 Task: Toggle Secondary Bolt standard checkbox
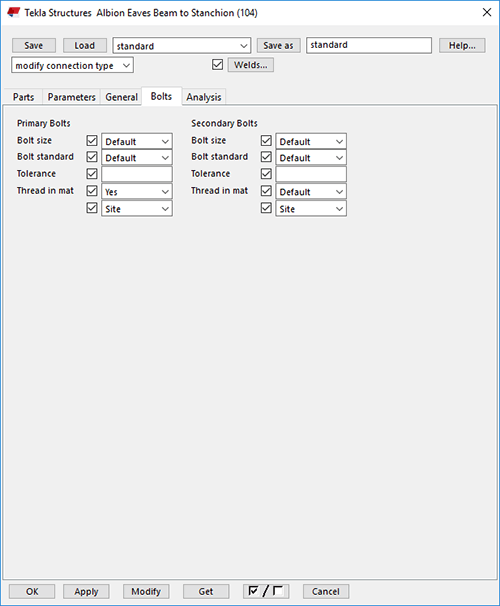coord(266,157)
